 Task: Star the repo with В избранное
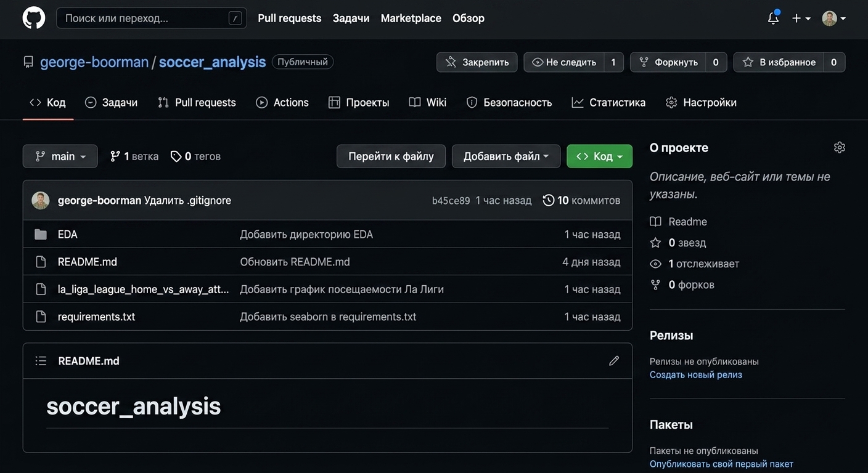(x=779, y=62)
